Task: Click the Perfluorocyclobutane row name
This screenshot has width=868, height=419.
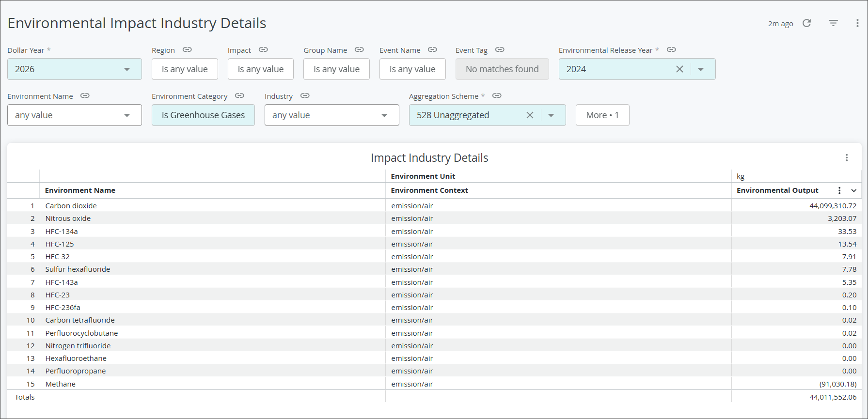Action: pyautogui.click(x=81, y=333)
